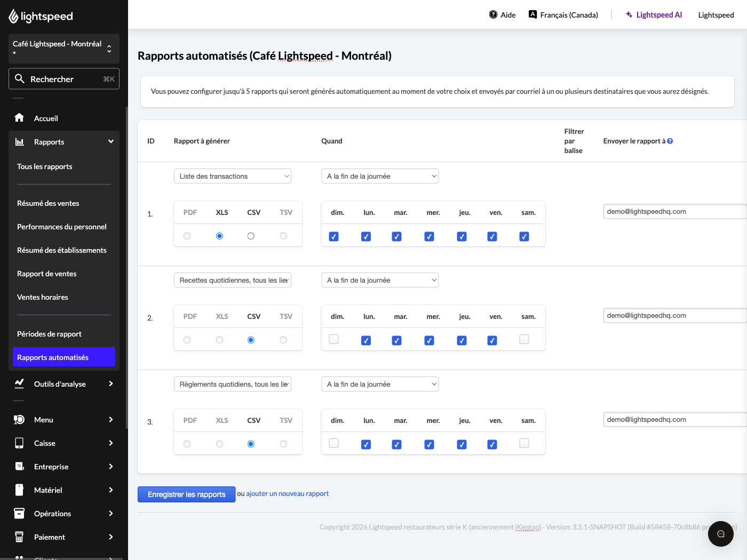Click the Matériel device icon
The image size is (747, 560).
pyautogui.click(x=19, y=490)
